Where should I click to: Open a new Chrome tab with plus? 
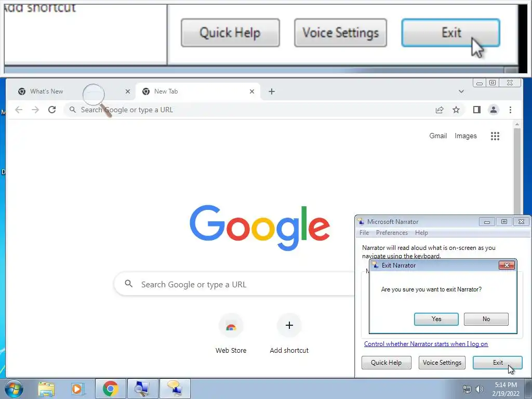coord(271,91)
